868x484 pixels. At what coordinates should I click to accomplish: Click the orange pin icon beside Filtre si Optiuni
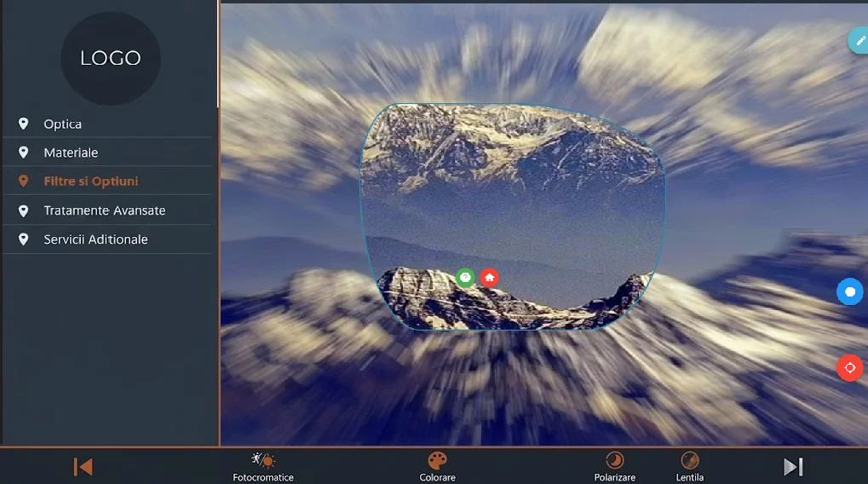pyautogui.click(x=23, y=181)
